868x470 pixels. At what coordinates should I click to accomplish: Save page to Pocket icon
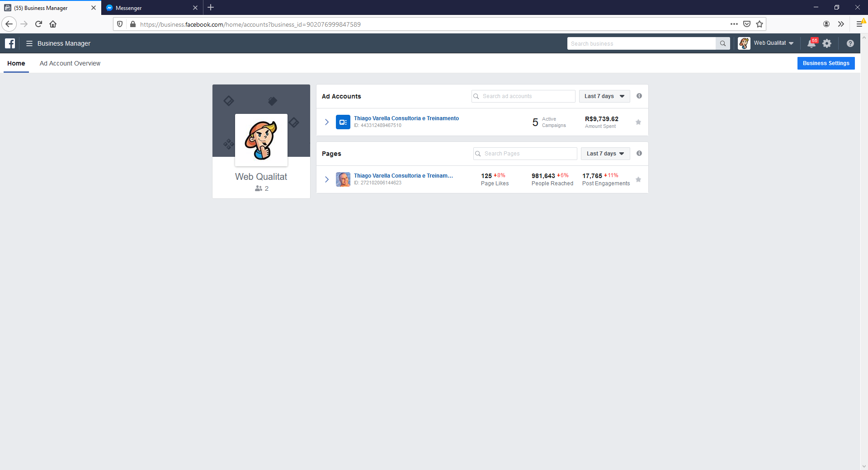click(x=747, y=24)
